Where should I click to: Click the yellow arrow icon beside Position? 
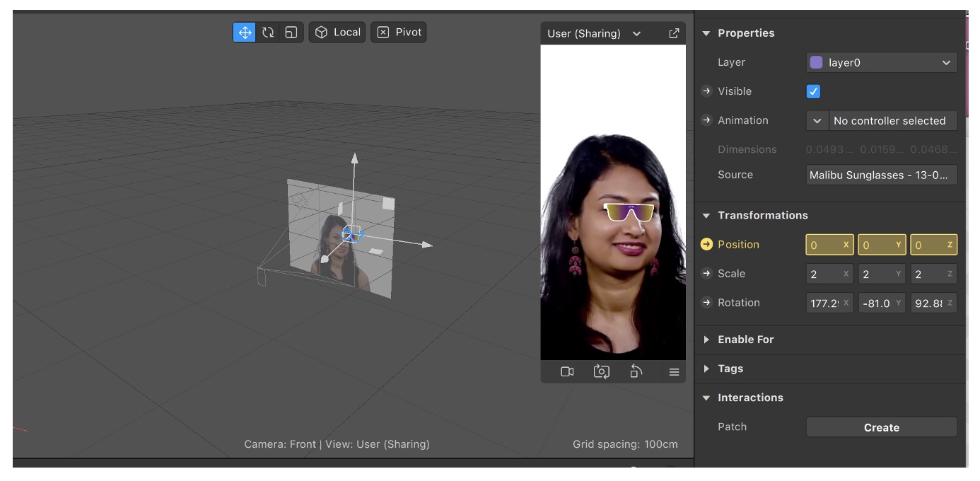(706, 245)
